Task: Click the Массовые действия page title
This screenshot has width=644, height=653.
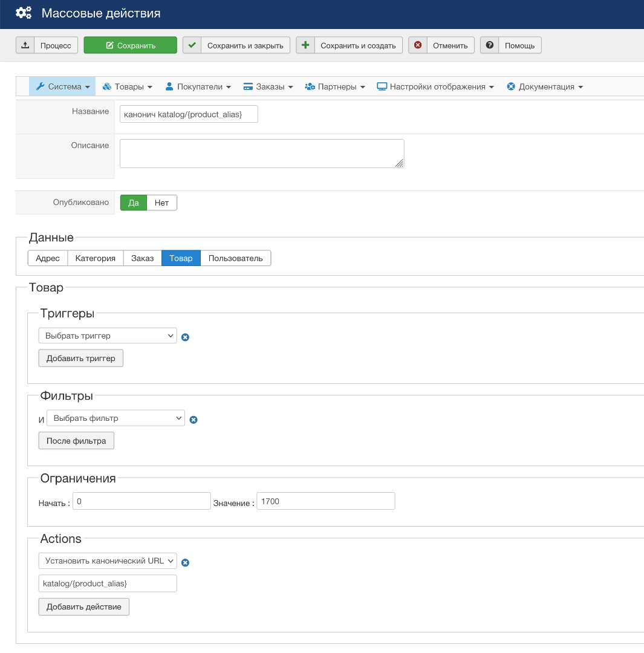Action: point(101,13)
